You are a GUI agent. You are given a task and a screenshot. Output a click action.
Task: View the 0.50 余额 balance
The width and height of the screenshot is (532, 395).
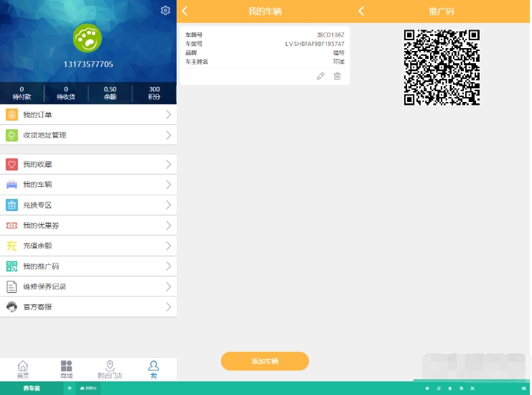tap(110, 93)
